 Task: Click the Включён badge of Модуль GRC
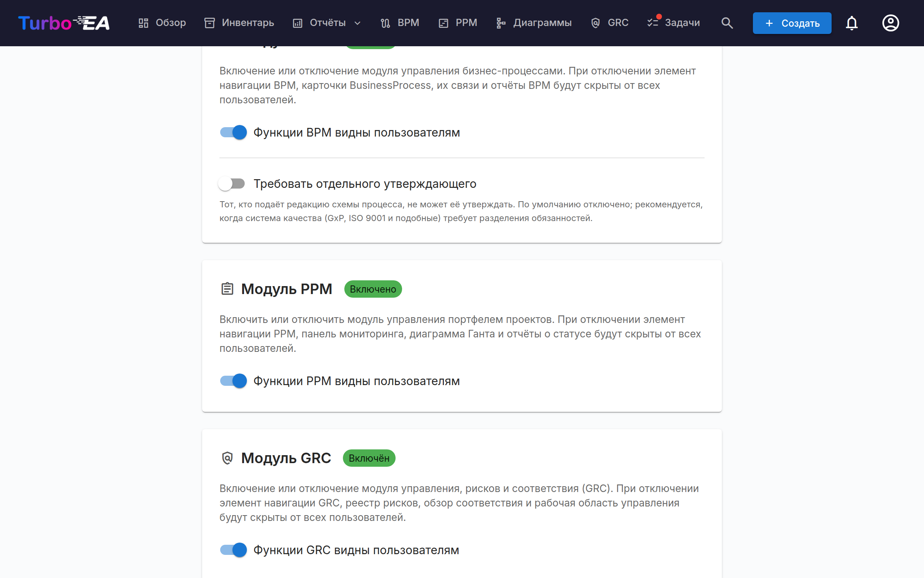(x=369, y=458)
